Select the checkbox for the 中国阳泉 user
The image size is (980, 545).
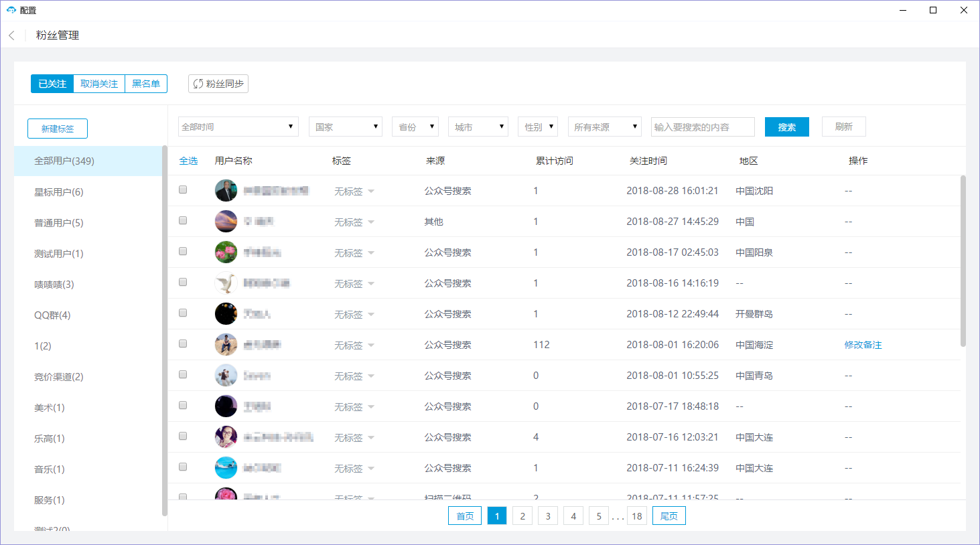183,252
